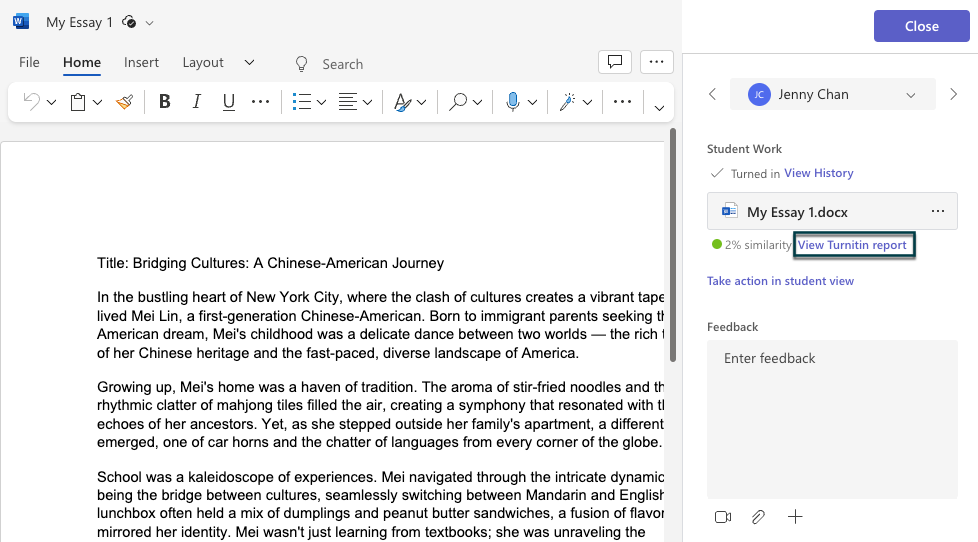Image resolution: width=978 pixels, height=542 pixels.
Task: Switch to the Home tab
Action: (x=82, y=62)
